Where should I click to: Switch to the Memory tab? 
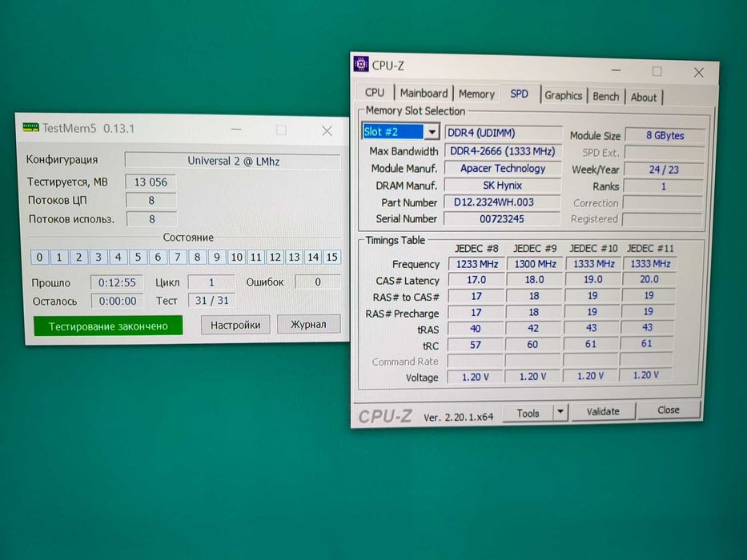(476, 94)
